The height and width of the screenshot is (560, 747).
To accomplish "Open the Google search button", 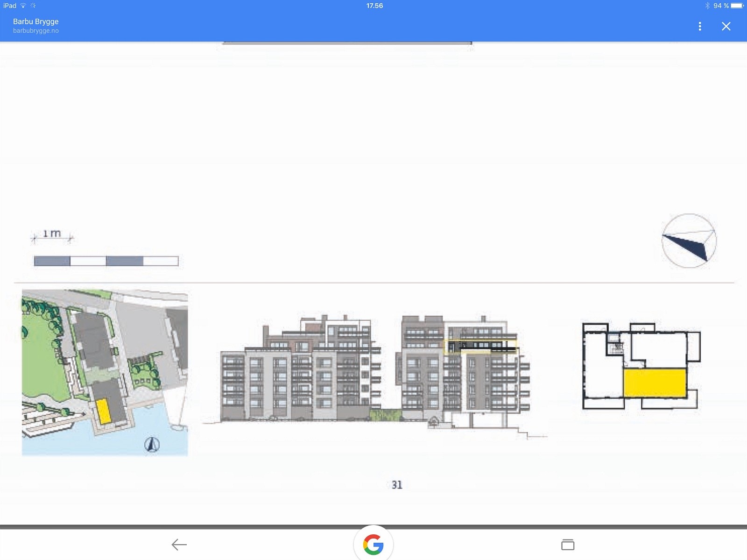I will coord(373,544).
